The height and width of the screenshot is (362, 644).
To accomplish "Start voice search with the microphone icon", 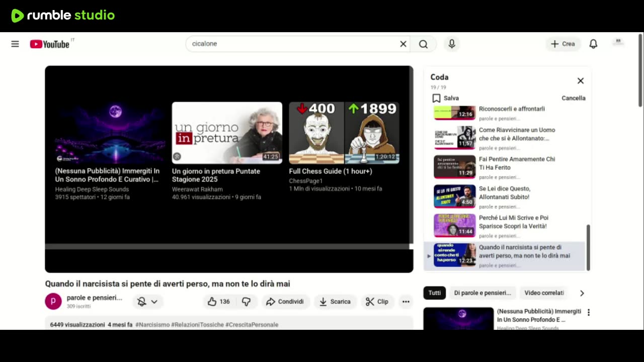I will point(452,44).
